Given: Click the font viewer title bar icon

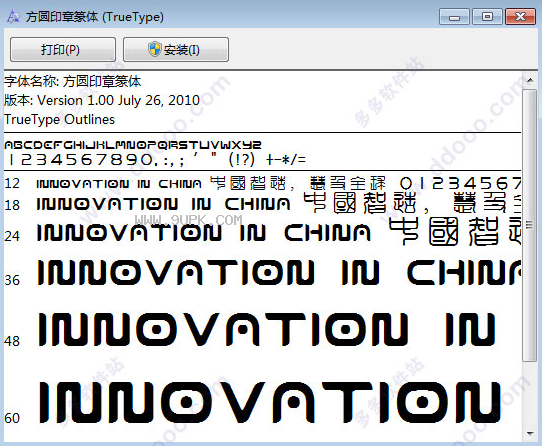Looking at the screenshot, I should (13, 17).
